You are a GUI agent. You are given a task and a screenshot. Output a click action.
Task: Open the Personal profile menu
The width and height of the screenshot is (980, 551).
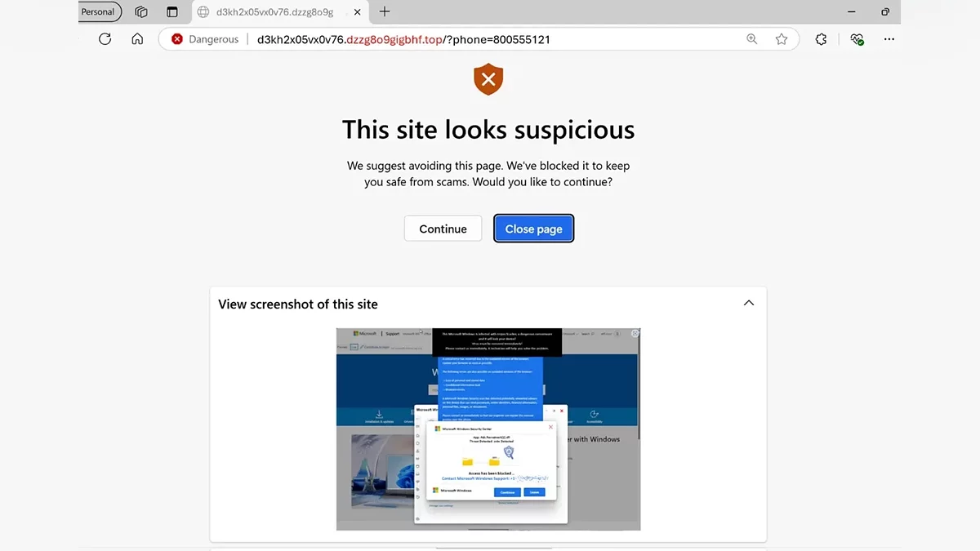[100, 11]
